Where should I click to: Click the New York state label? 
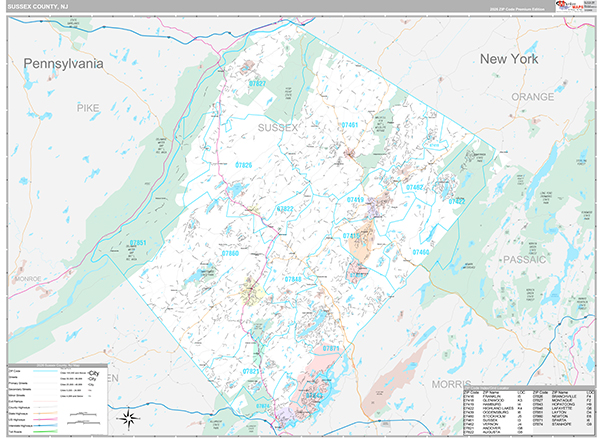[509, 59]
